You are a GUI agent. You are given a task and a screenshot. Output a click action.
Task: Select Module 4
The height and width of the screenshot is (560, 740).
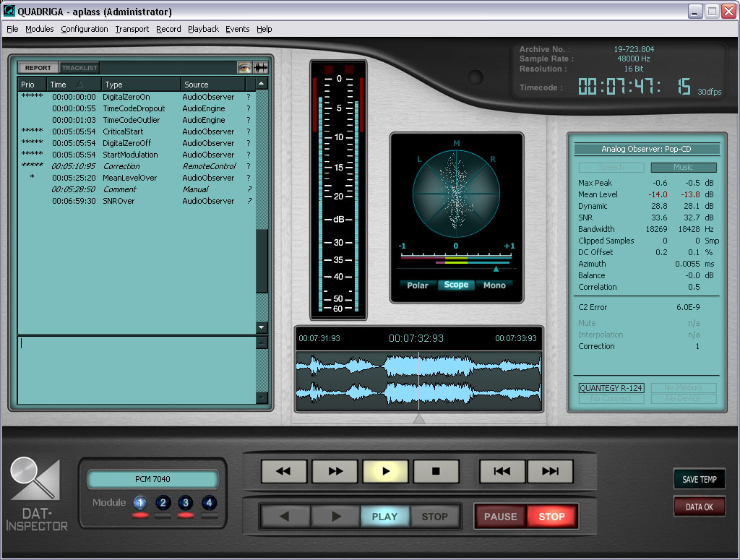(x=209, y=503)
